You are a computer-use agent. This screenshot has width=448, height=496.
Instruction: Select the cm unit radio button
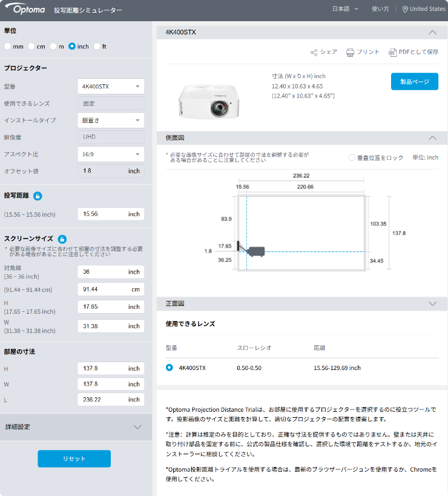[31, 46]
